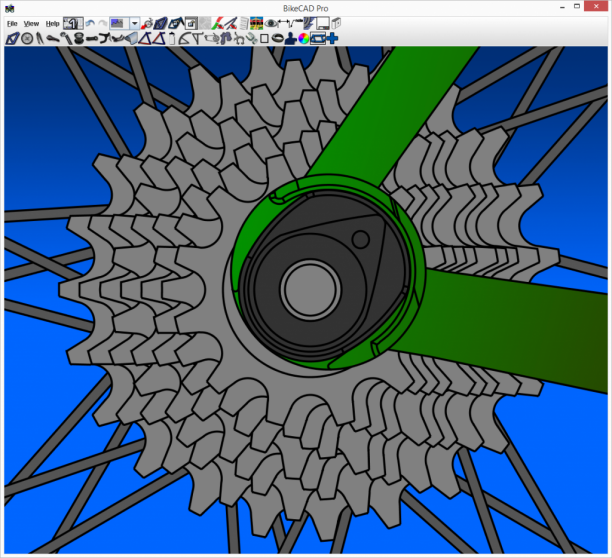Click the cable routing line icon
Viewport: 612px width, 558px height.
pyautogui.click(x=297, y=23)
